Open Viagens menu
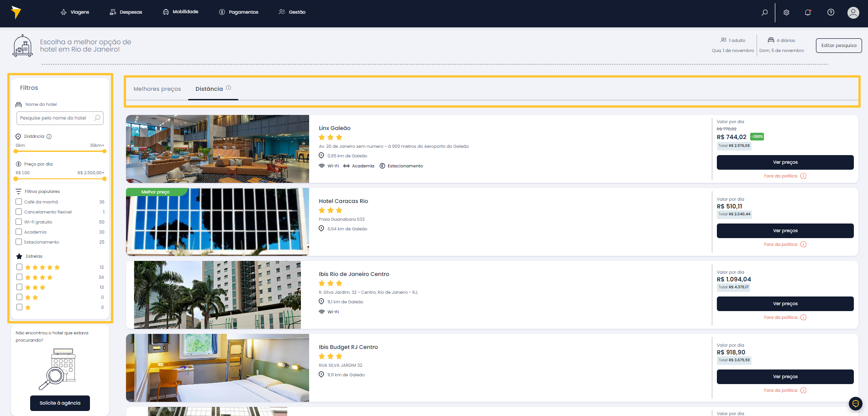 coord(75,12)
